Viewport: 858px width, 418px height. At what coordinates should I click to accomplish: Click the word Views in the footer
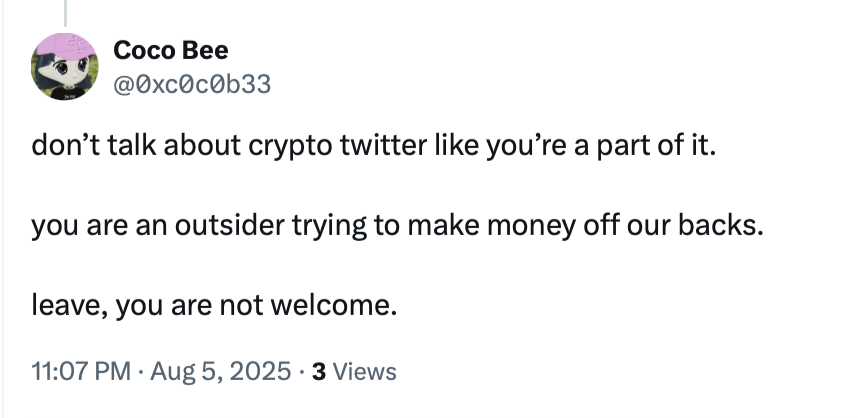click(364, 372)
